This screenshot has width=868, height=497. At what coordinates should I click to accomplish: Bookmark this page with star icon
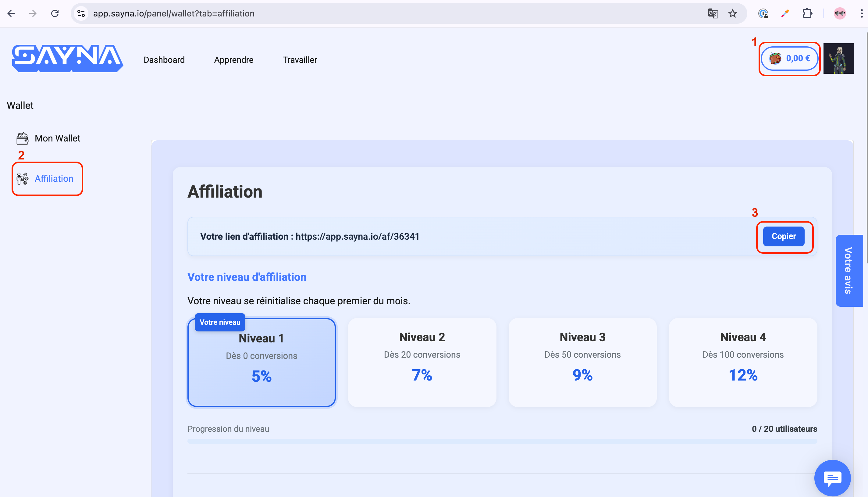pos(733,14)
